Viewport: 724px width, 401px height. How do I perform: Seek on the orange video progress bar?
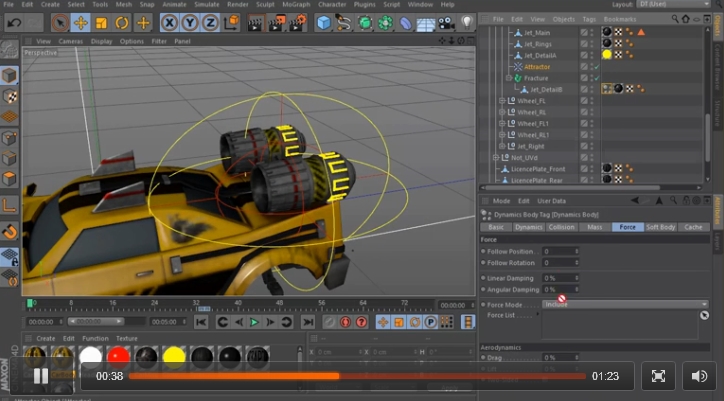pyautogui.click(x=357, y=376)
